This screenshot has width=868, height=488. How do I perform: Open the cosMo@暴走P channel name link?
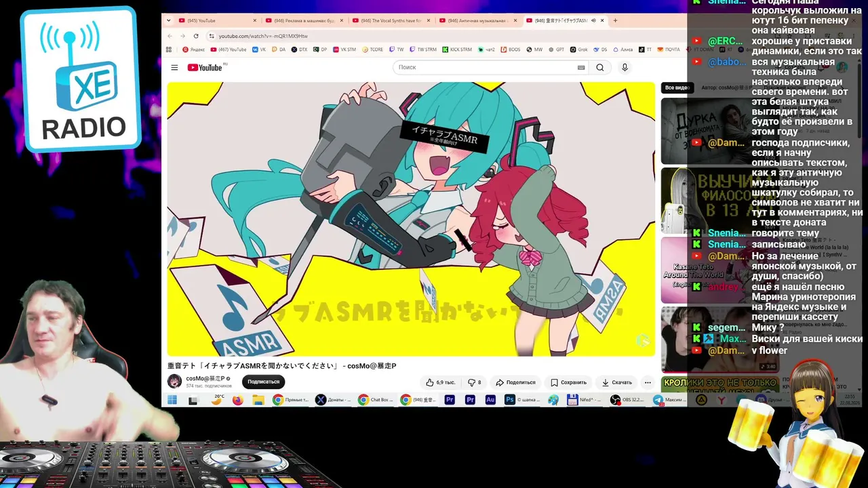tap(205, 378)
